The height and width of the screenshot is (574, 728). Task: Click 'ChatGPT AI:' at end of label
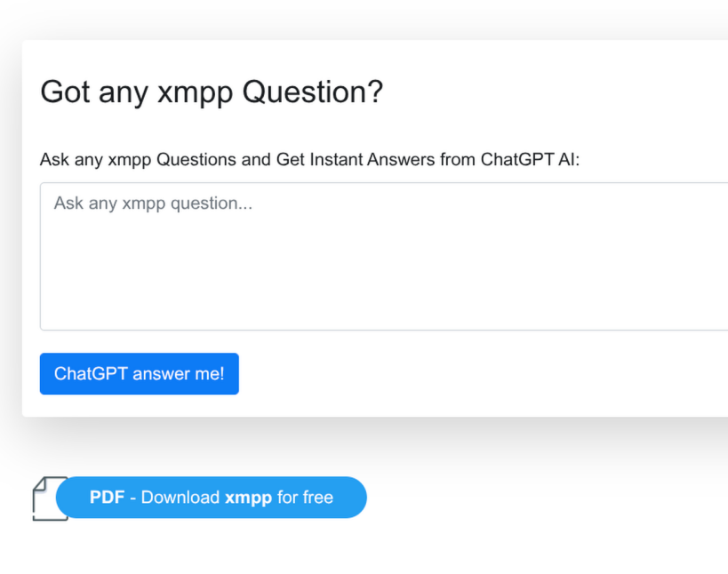click(530, 160)
